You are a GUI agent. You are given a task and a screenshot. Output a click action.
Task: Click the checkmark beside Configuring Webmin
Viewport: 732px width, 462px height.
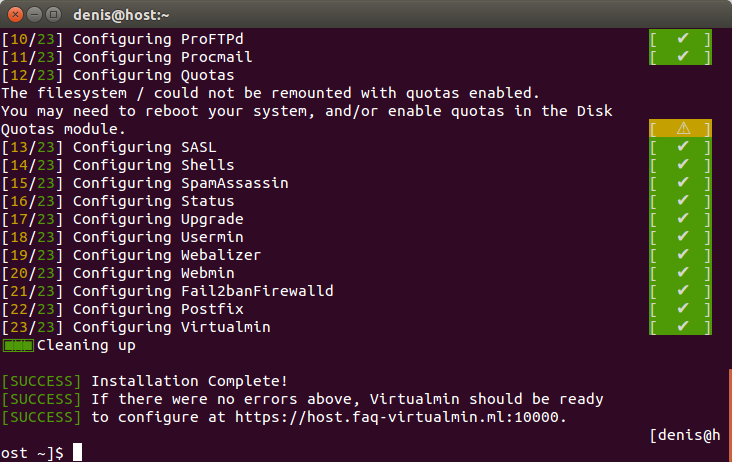pyautogui.click(x=683, y=273)
